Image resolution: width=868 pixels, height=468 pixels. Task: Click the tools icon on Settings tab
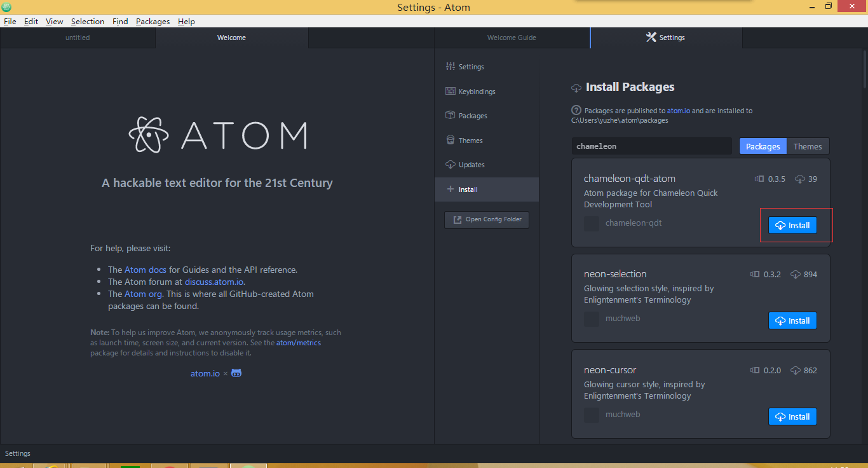coord(651,37)
